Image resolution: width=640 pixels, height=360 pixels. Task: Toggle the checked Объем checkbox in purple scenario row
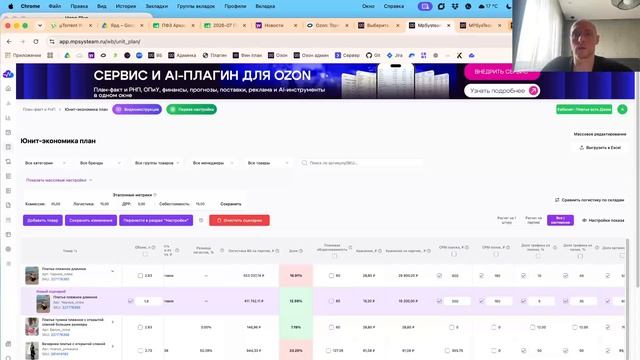[x=130, y=301]
